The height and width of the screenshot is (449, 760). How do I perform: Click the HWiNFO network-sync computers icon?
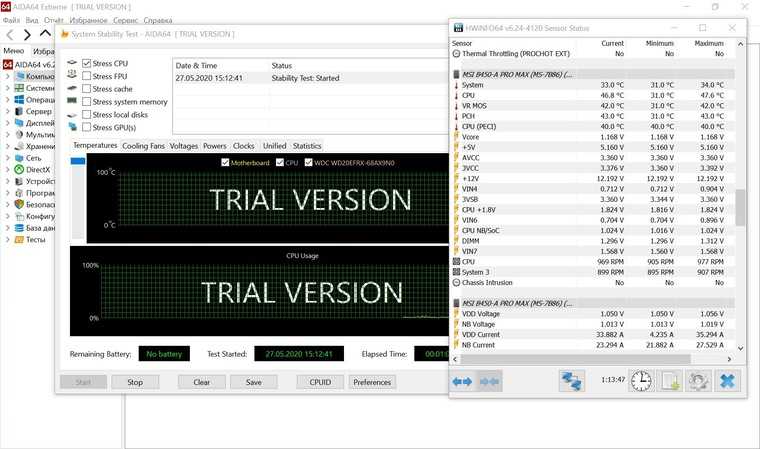[x=571, y=381]
